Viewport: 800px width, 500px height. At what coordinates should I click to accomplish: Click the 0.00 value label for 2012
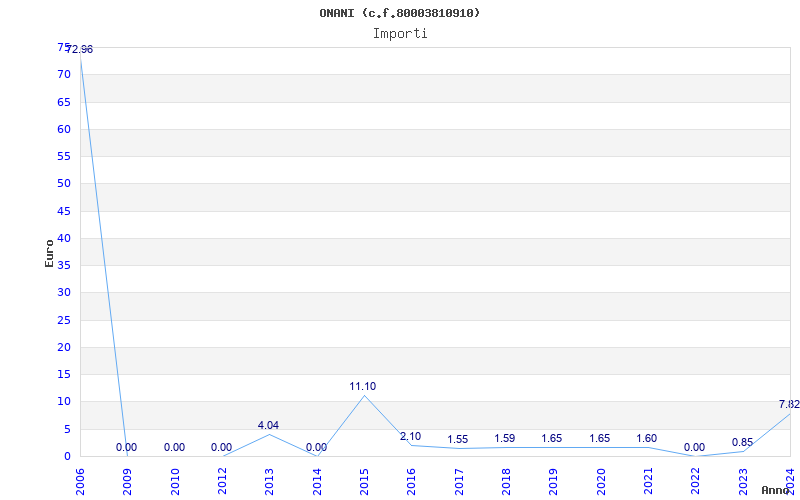coord(221,447)
